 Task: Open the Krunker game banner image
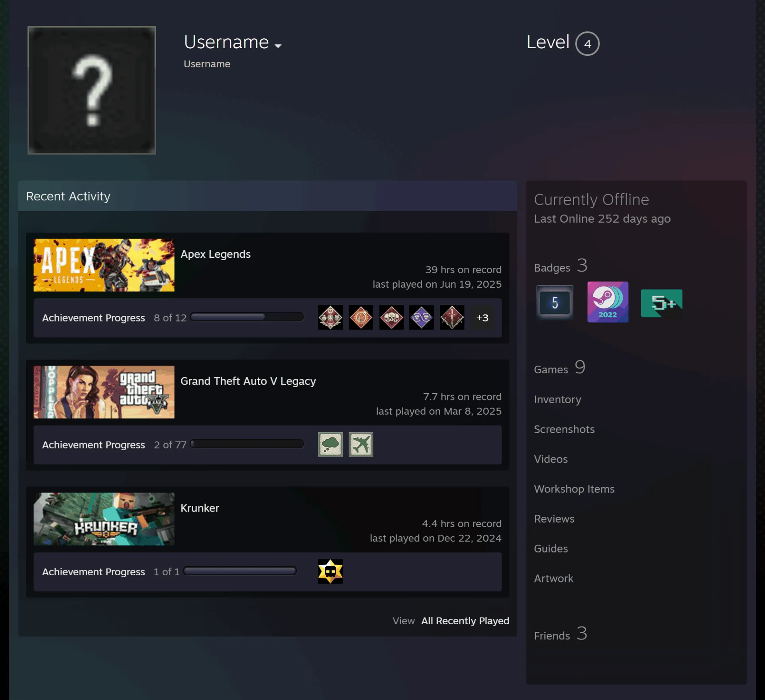point(104,519)
